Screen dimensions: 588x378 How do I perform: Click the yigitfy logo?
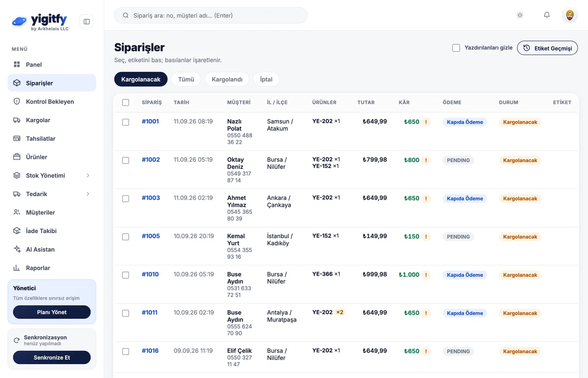40,21
